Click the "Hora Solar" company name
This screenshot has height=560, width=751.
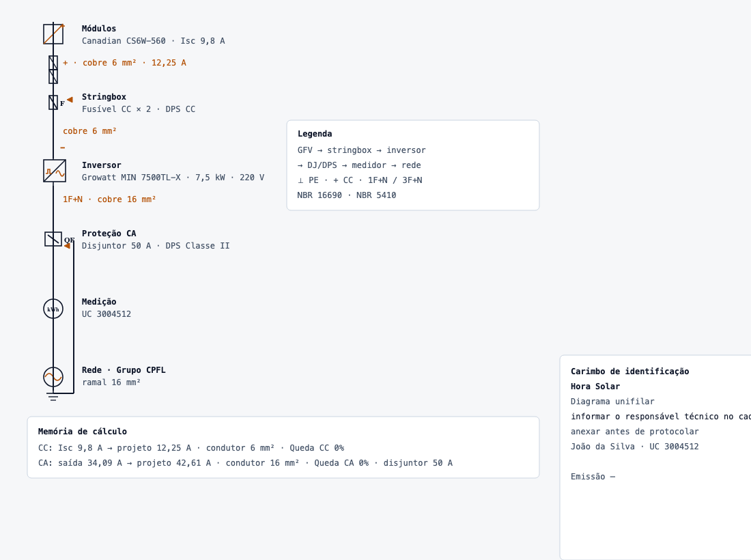(595, 387)
